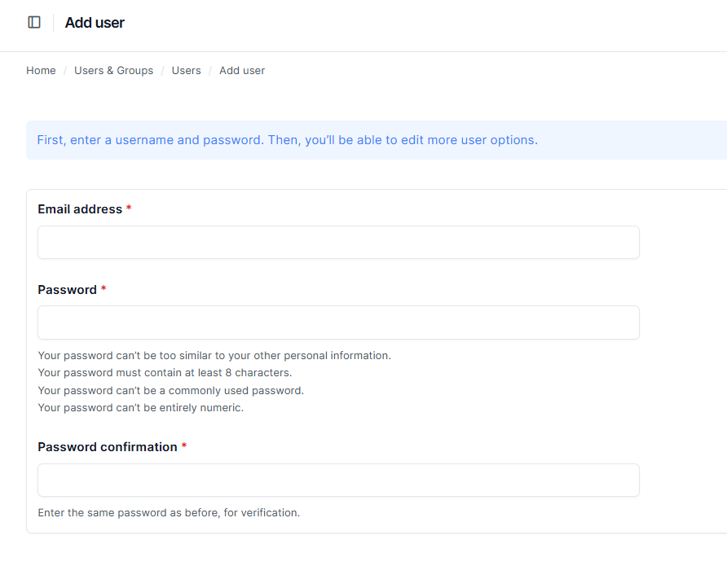This screenshot has width=727, height=588.
Task: Click the Password confirmation field label
Action: (x=108, y=447)
